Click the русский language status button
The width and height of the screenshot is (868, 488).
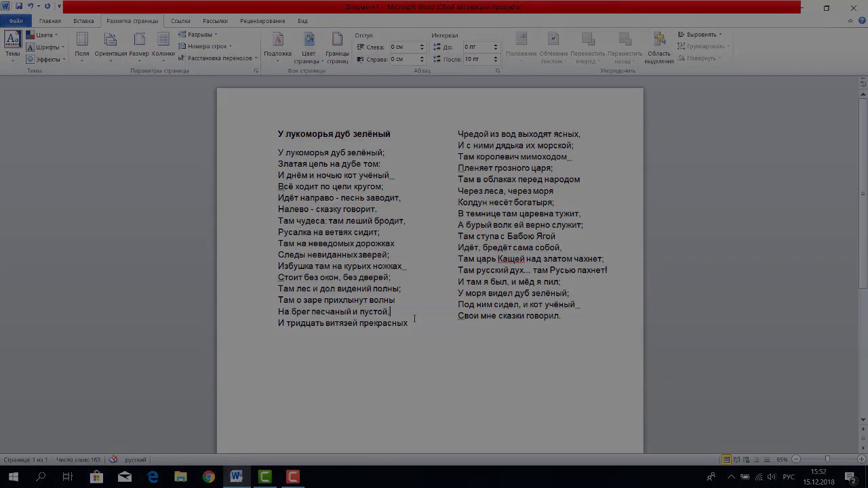click(136, 460)
